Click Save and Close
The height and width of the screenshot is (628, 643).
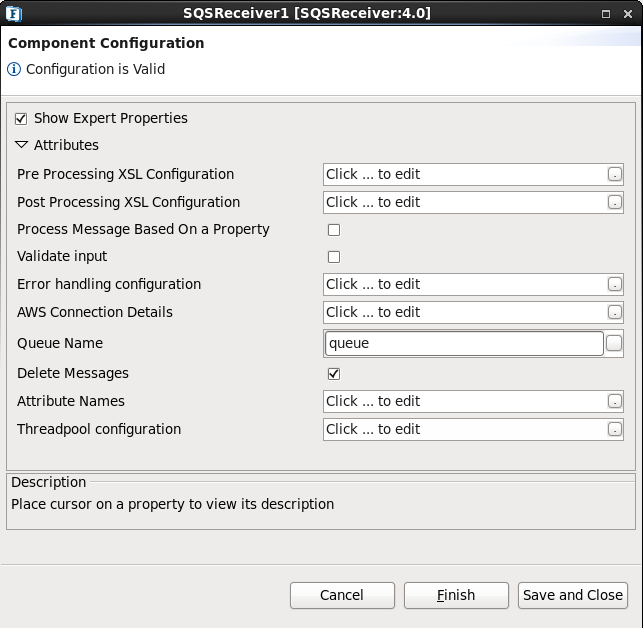tap(573, 595)
